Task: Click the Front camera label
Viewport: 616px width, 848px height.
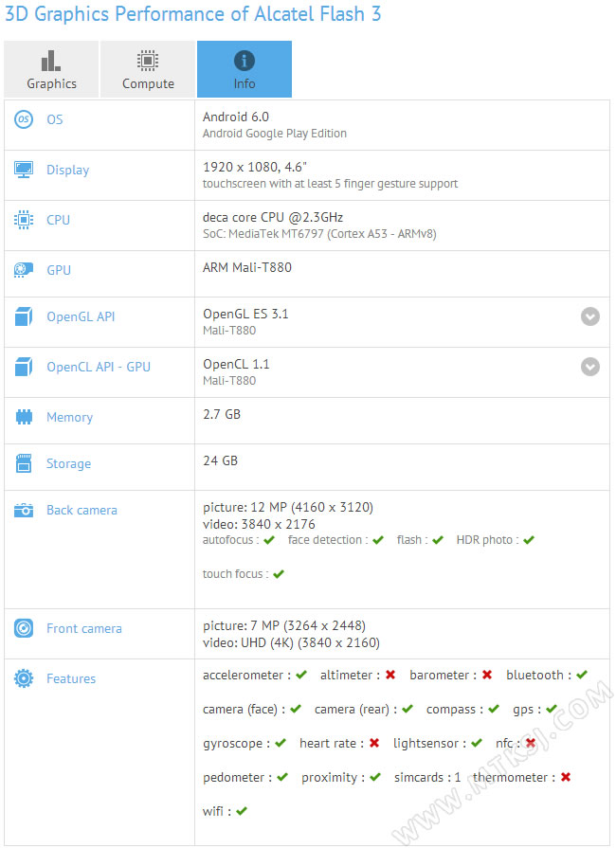Action: [83, 628]
